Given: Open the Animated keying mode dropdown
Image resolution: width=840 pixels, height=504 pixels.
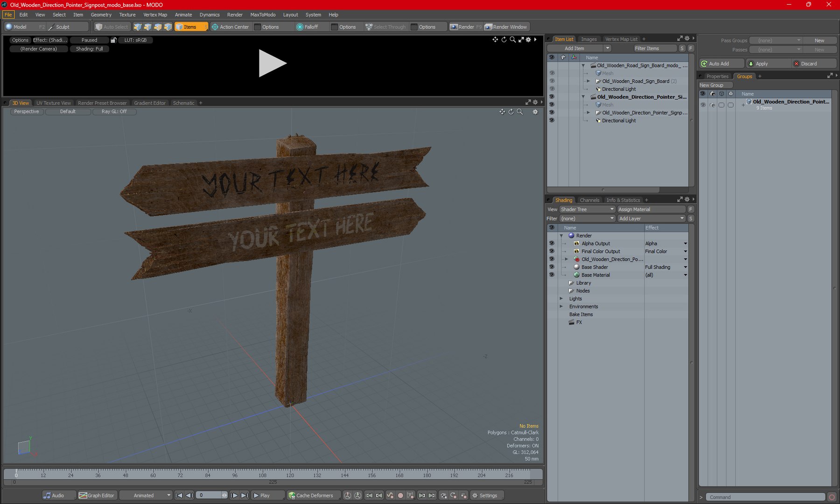Looking at the screenshot, I should (146, 496).
